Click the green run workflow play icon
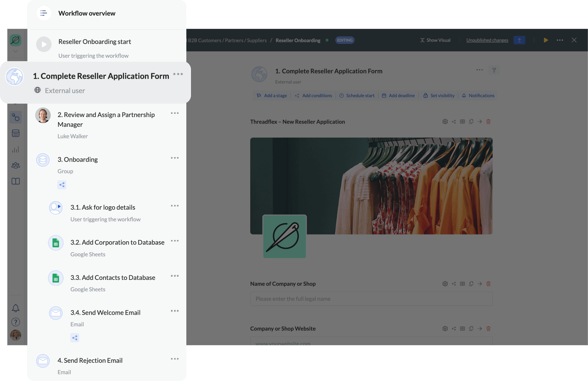The height and width of the screenshot is (381, 588). [546, 40]
